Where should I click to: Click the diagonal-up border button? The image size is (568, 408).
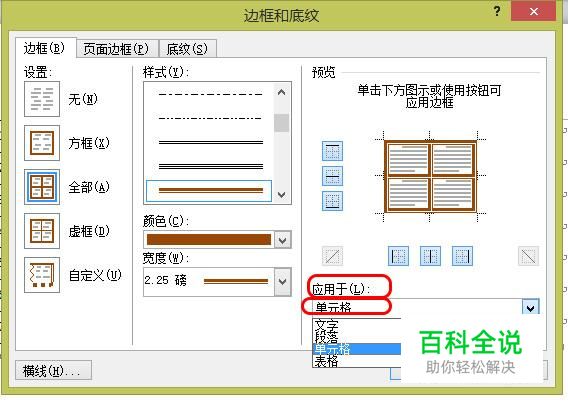click(332, 256)
